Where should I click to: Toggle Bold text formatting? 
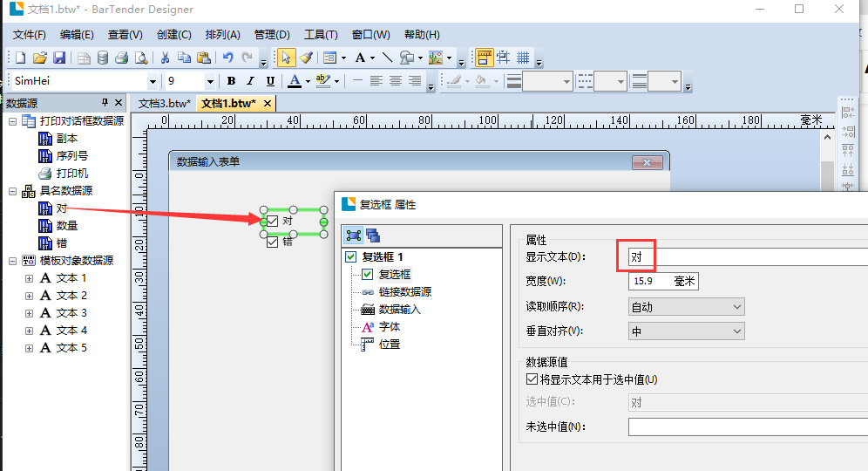231,81
